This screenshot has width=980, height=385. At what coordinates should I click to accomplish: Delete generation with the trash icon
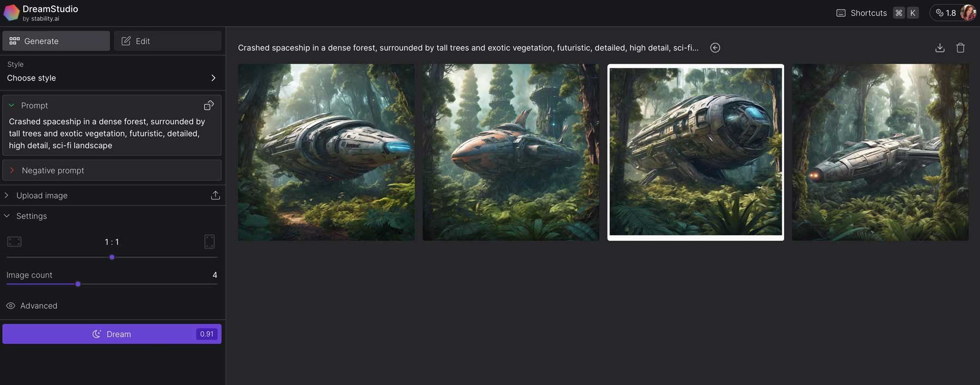[x=960, y=48]
